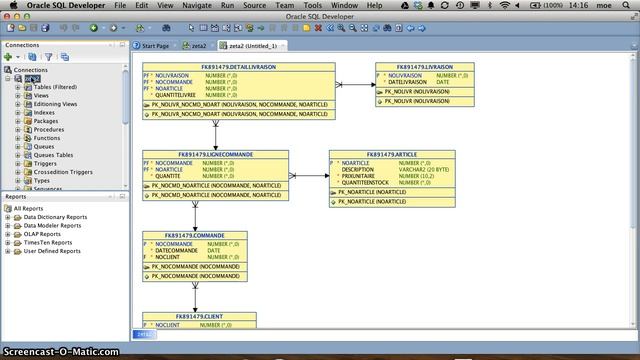The width and height of the screenshot is (640, 360).
Task: Click the Engineer double-arrow icon
Action: (330, 28)
